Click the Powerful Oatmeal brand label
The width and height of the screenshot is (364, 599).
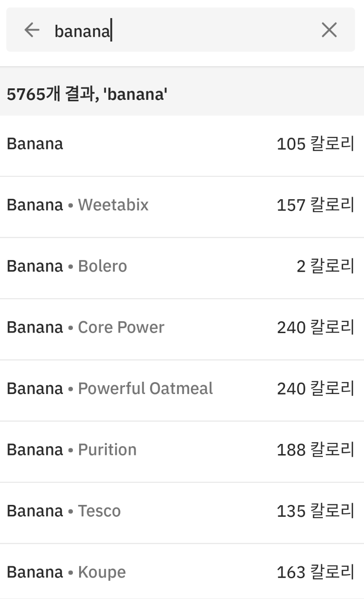[145, 388]
